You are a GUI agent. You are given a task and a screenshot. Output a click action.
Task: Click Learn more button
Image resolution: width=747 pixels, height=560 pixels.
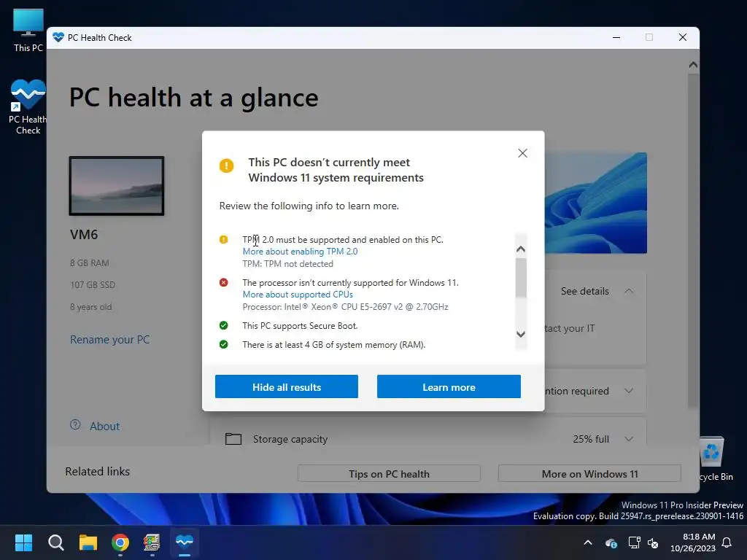449,386
